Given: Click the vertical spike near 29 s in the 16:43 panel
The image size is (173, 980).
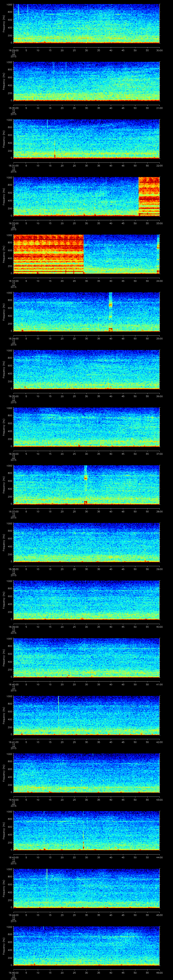Looking at the screenshot, I should point(83,831).
